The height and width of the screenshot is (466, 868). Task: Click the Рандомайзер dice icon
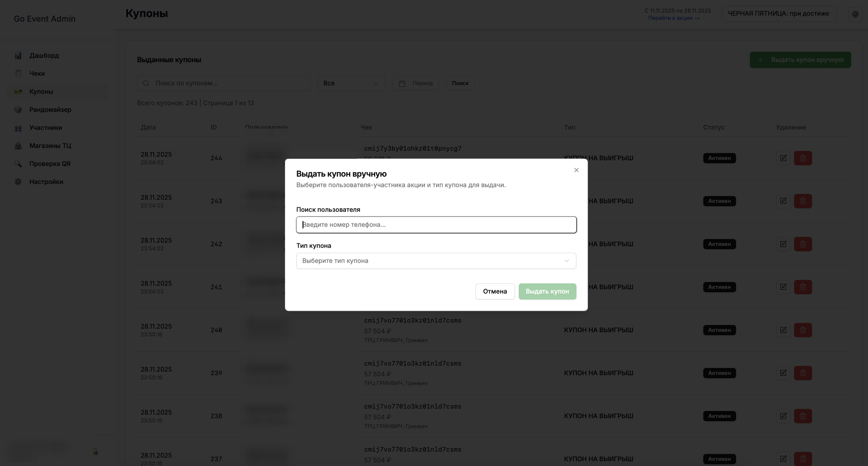click(18, 110)
